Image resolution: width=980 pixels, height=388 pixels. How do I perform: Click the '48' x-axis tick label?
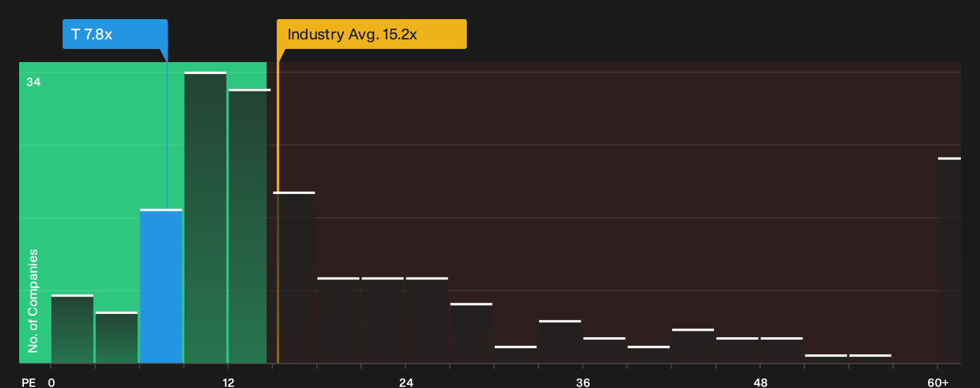pos(760,383)
